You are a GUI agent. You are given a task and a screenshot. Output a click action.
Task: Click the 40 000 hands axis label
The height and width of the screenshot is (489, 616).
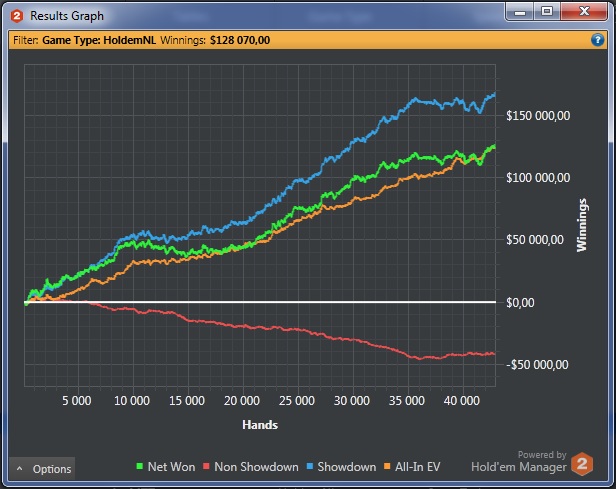tap(462, 401)
